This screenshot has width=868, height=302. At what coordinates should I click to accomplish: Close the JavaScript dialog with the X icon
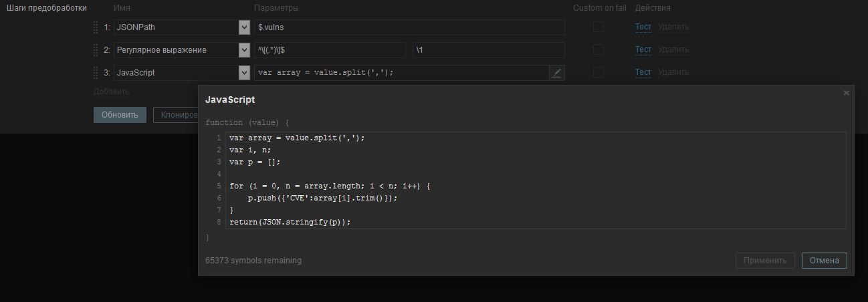pyautogui.click(x=846, y=93)
